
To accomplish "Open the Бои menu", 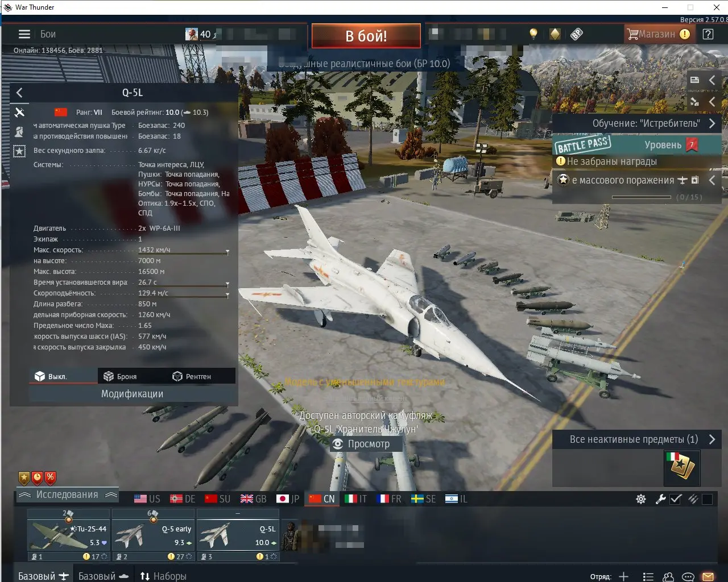I will 48,34.
